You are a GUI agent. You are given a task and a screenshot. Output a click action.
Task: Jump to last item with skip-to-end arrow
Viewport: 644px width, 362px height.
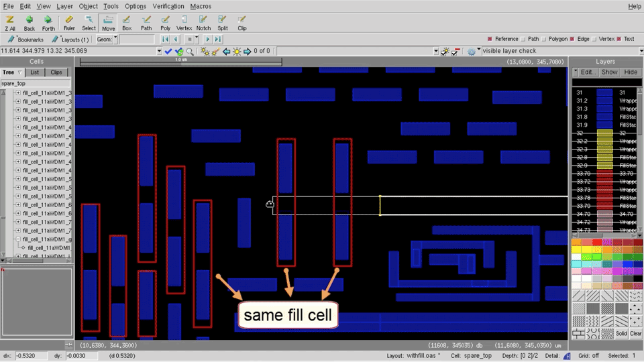(218, 40)
